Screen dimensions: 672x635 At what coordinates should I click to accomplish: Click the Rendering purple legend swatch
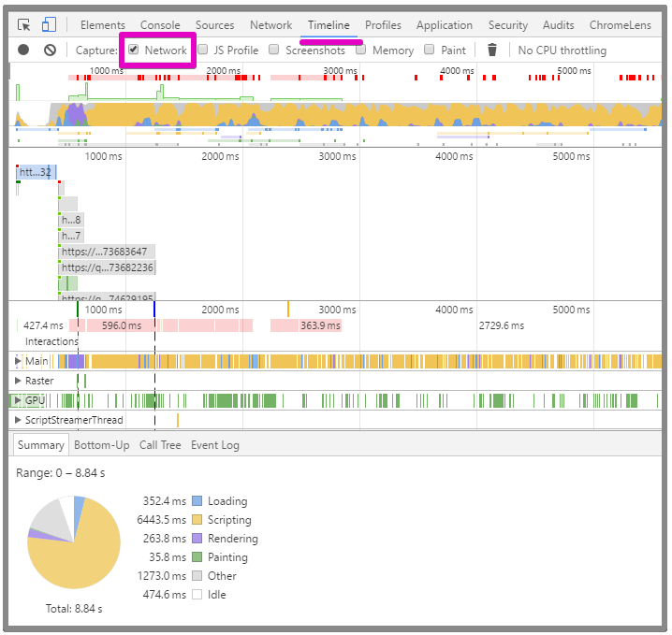(197, 539)
